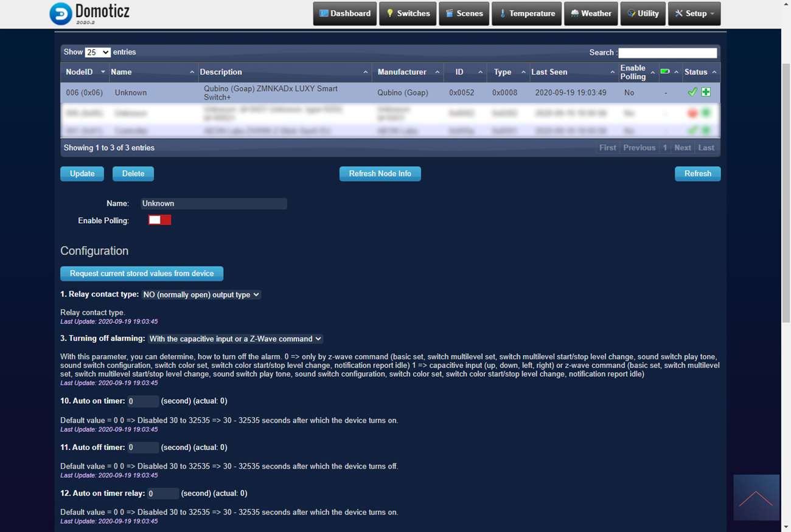Click the Delete button
This screenshot has width=791, height=532.
click(133, 174)
